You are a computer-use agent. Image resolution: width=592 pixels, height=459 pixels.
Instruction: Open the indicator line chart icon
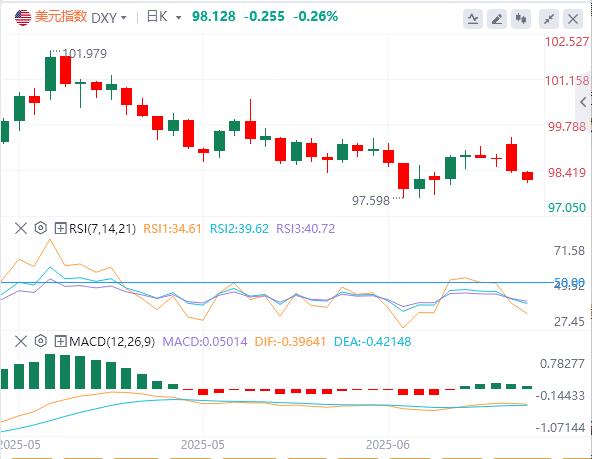point(473,19)
